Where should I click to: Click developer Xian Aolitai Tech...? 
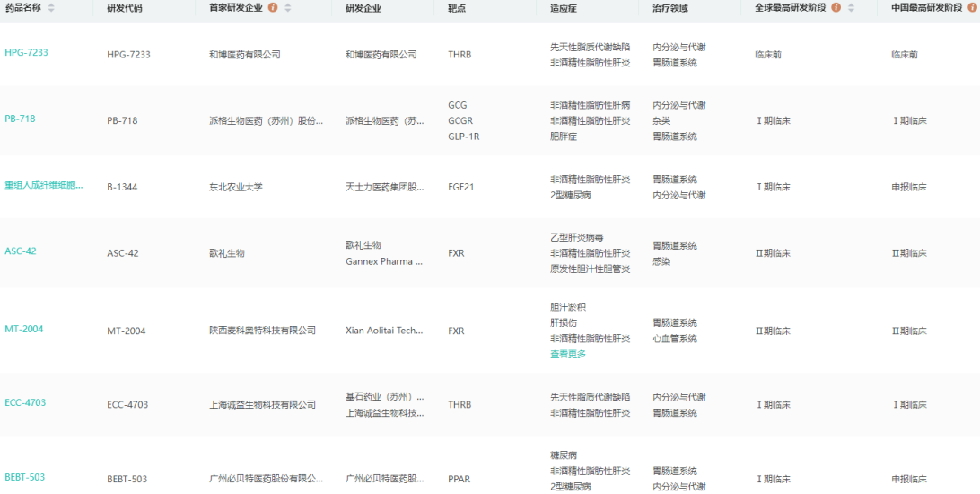click(384, 331)
